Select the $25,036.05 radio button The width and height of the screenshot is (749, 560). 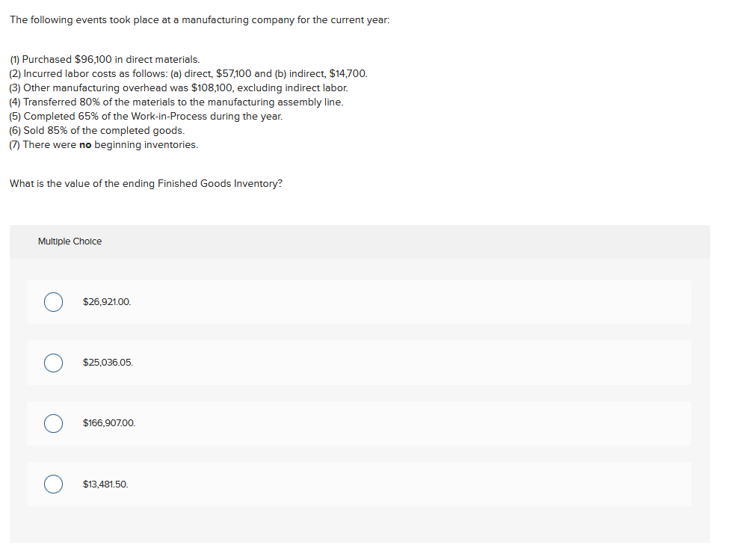click(52, 363)
